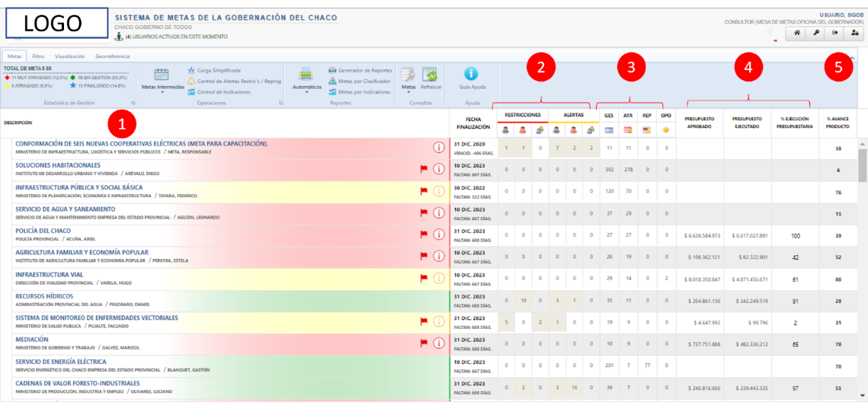Expand the Automáticos dropdown arrow
Image resolution: width=868 pixels, height=412 pixels.
pyautogui.click(x=306, y=93)
